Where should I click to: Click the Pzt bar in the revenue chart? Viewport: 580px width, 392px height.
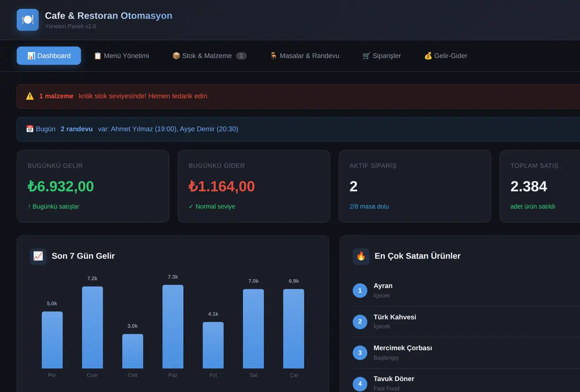213,345
